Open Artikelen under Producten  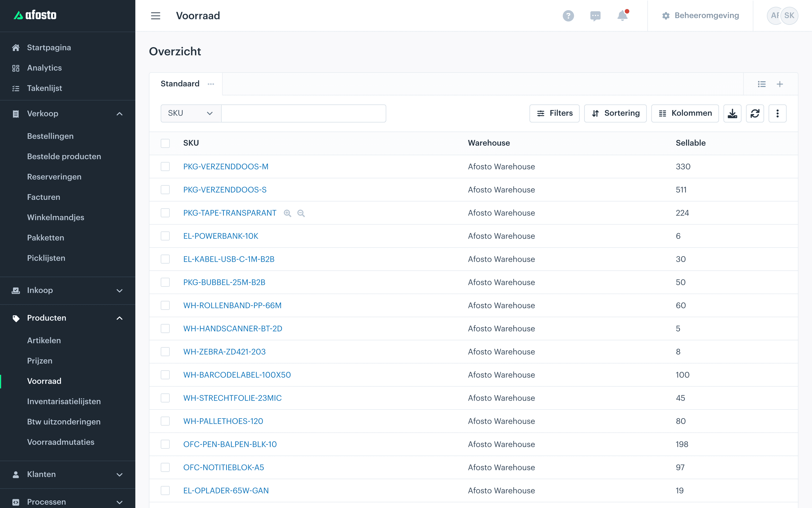tap(44, 340)
